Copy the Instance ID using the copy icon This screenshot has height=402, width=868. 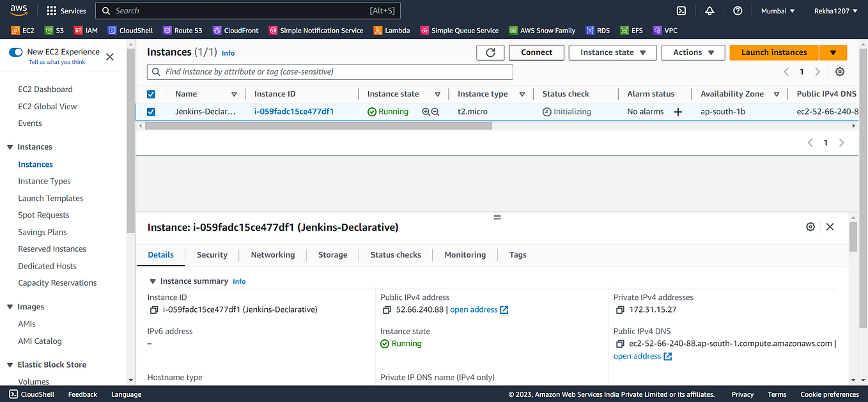coord(154,309)
